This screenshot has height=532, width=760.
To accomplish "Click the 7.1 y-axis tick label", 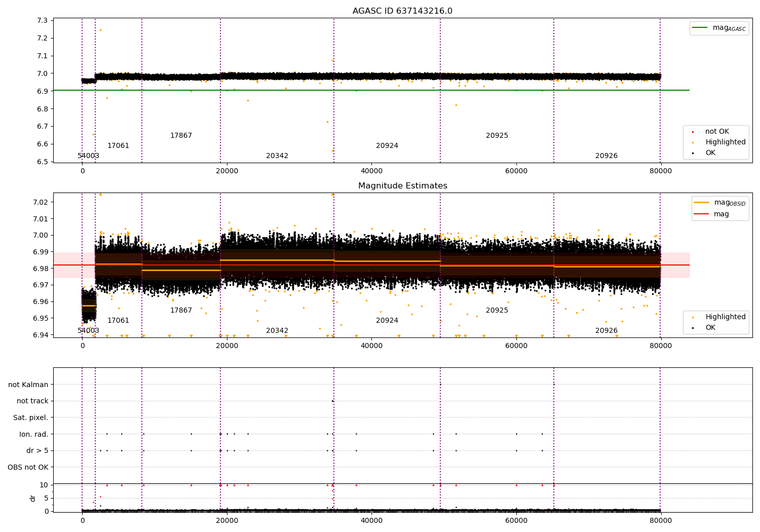I will click(x=43, y=56).
